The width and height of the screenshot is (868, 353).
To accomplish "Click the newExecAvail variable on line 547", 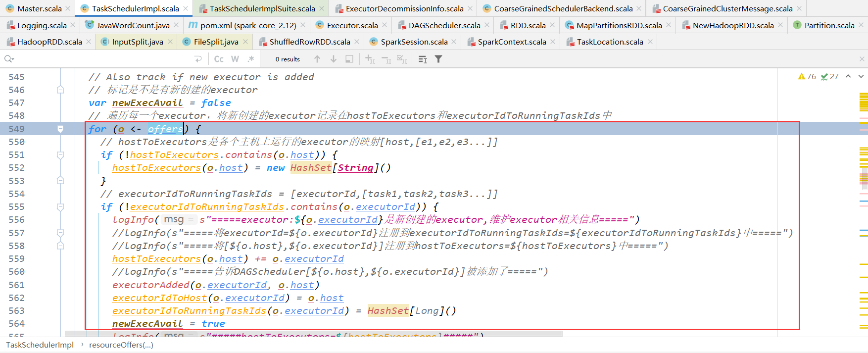I will pos(147,103).
